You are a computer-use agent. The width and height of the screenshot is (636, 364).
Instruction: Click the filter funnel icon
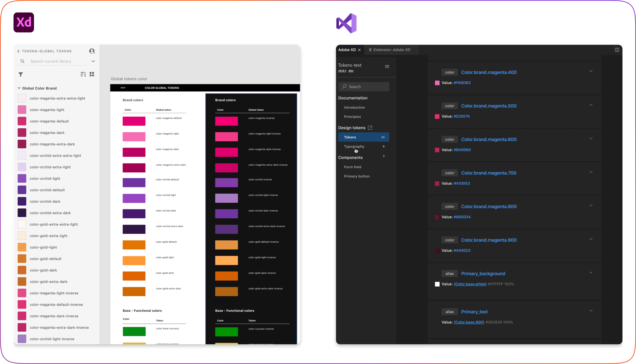coord(21,75)
